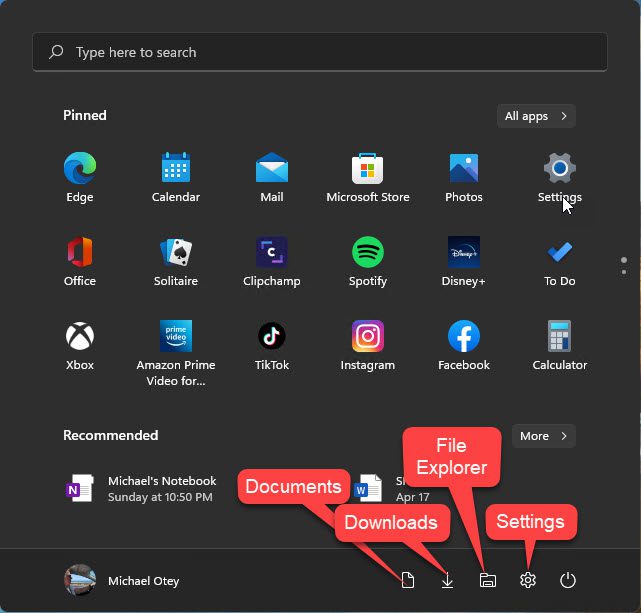Click the search box field
Viewport: 641px width, 613px height.
(320, 52)
